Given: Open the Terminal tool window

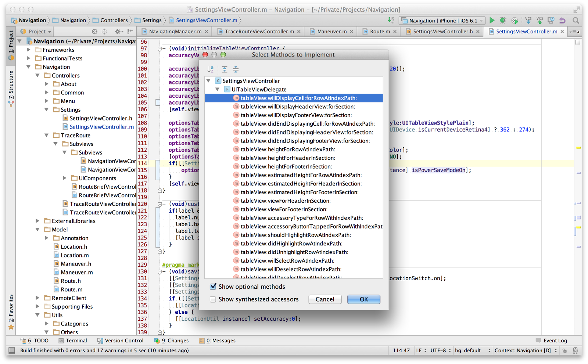Looking at the screenshot, I should point(73,340).
